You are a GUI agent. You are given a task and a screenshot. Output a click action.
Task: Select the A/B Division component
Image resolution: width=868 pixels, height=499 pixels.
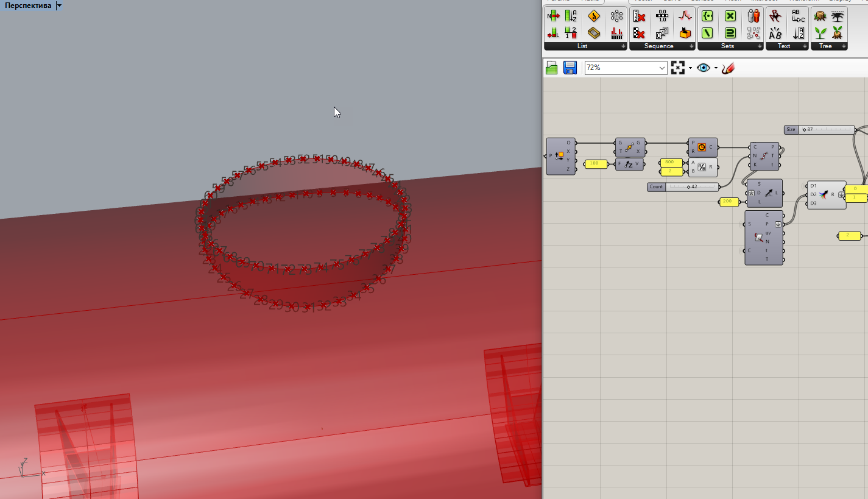702,167
